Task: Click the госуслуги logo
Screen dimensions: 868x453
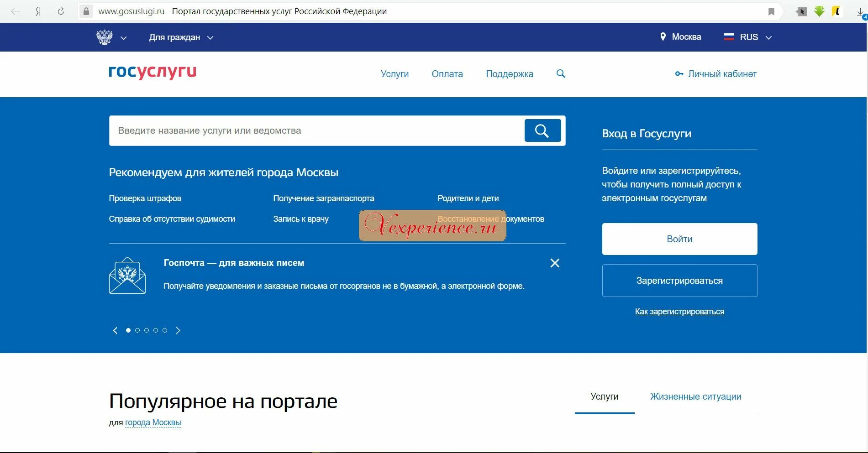Action: (153, 72)
